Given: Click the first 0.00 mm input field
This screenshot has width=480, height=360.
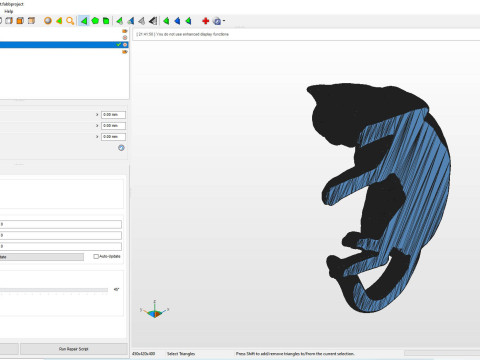Looking at the screenshot, I should tap(113, 115).
